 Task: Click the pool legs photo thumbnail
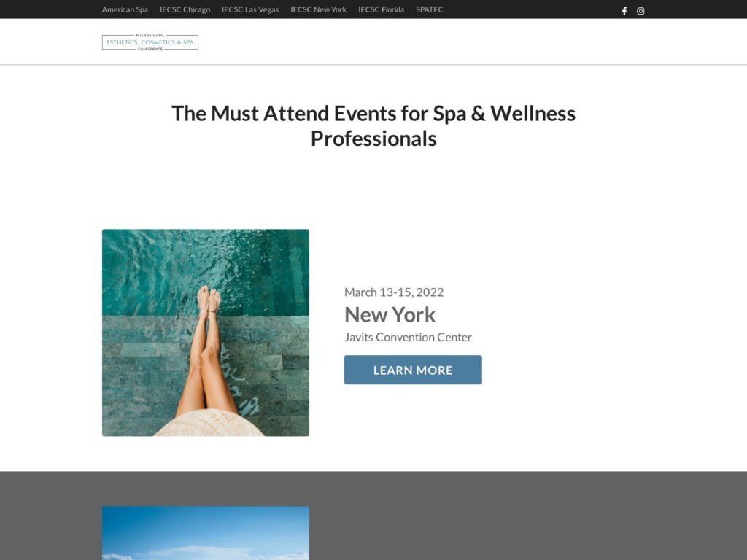pyautogui.click(x=205, y=332)
